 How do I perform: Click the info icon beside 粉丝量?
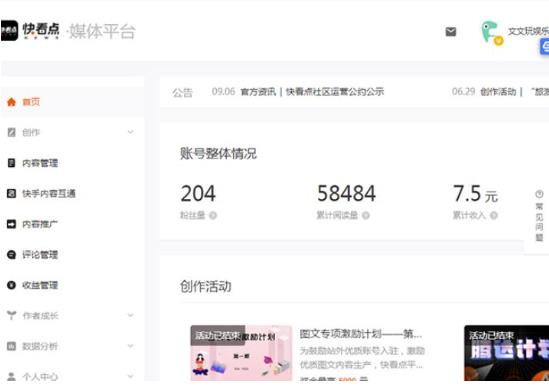213,215
